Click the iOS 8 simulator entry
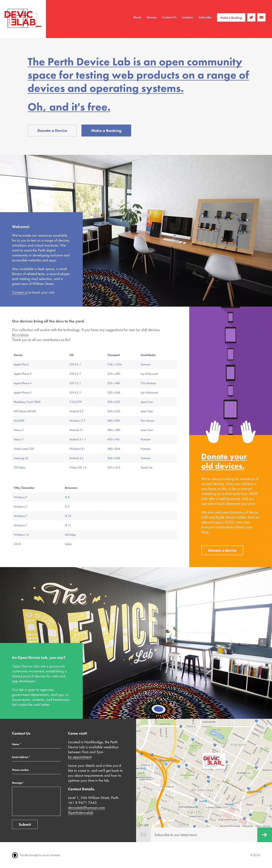 click(x=17, y=544)
